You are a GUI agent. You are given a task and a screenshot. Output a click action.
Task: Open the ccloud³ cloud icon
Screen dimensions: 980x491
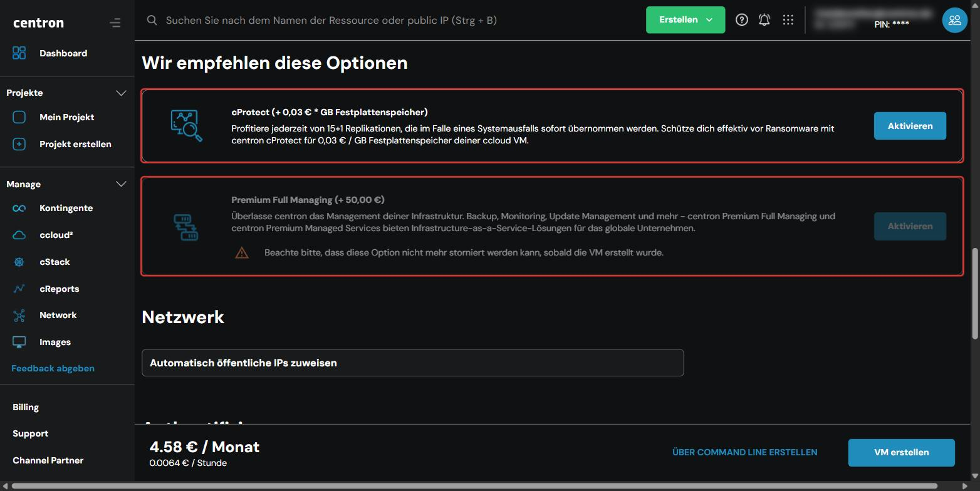click(19, 235)
